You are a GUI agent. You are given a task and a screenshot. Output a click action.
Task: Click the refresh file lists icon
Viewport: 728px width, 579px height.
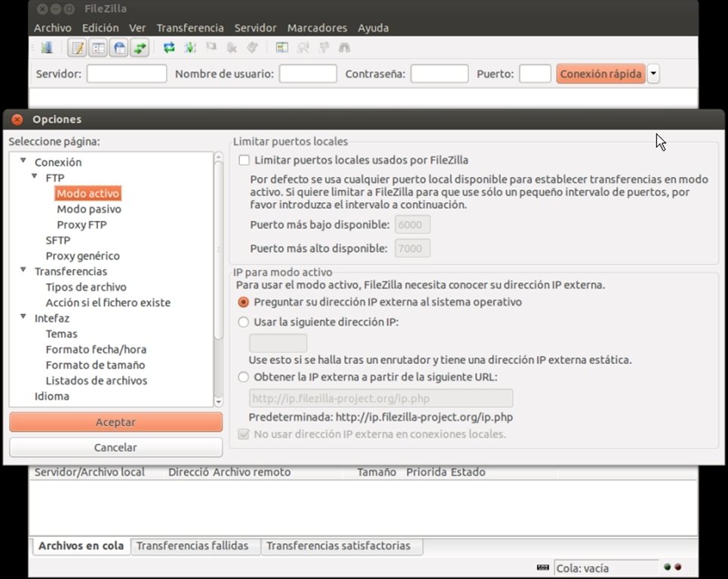pyautogui.click(x=169, y=47)
